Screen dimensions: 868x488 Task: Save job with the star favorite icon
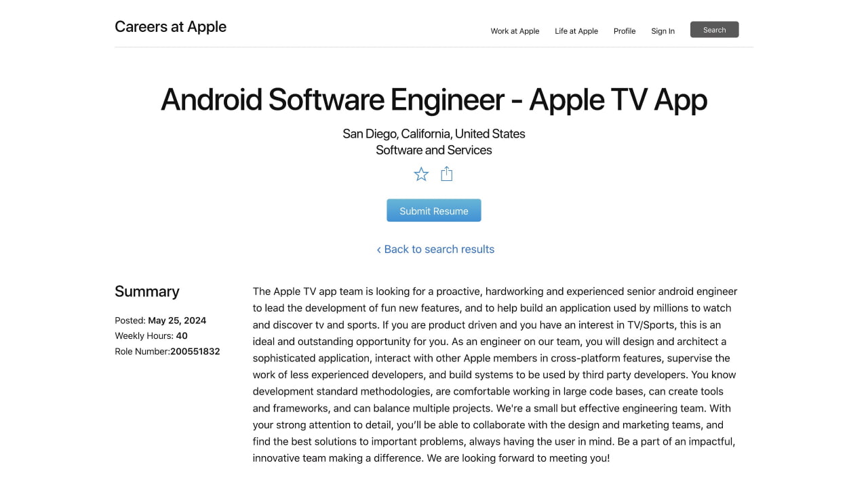[421, 174]
